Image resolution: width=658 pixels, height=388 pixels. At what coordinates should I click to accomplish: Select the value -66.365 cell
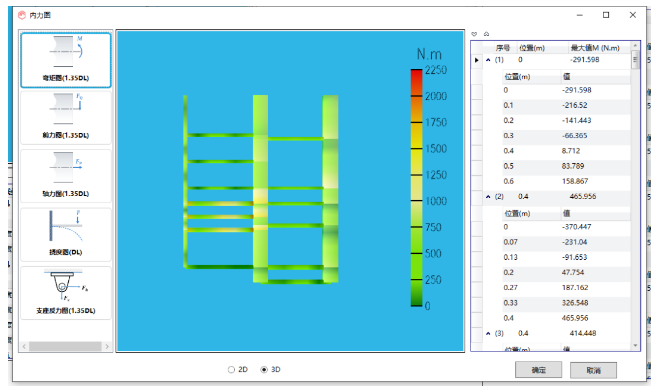(x=574, y=135)
